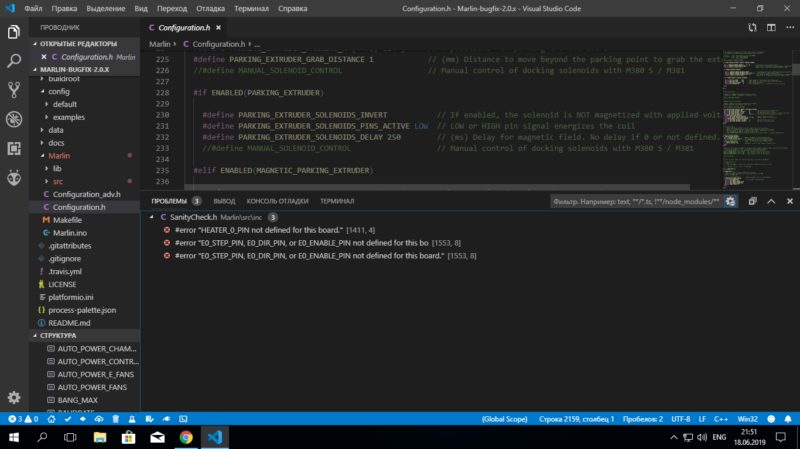Collapse the ОТКРЫТЫЕ РЕДАКТОРЫ section
800x449 pixels.
84,44
